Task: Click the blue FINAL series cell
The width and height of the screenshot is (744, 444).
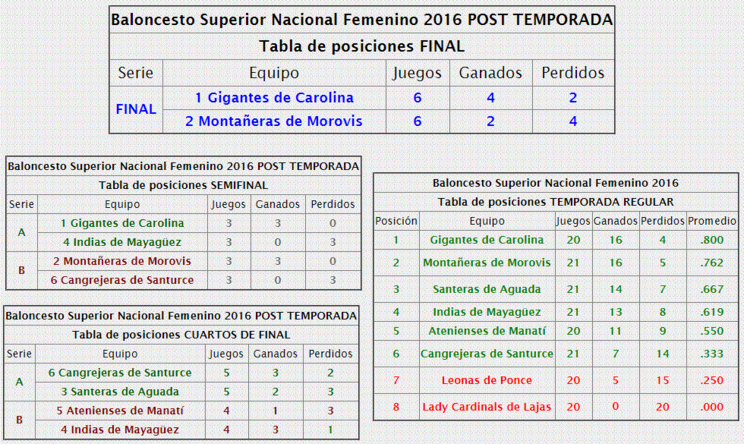Action: coord(136,110)
